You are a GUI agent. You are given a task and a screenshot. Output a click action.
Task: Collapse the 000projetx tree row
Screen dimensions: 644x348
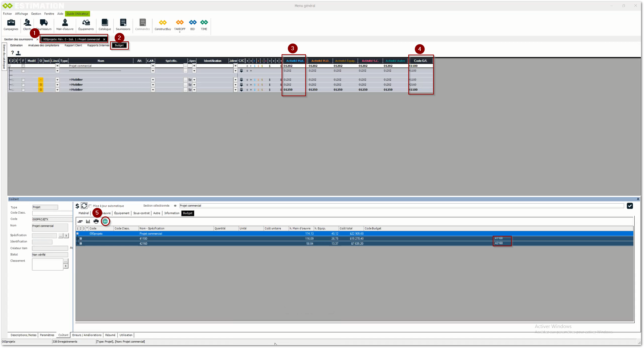(77, 234)
